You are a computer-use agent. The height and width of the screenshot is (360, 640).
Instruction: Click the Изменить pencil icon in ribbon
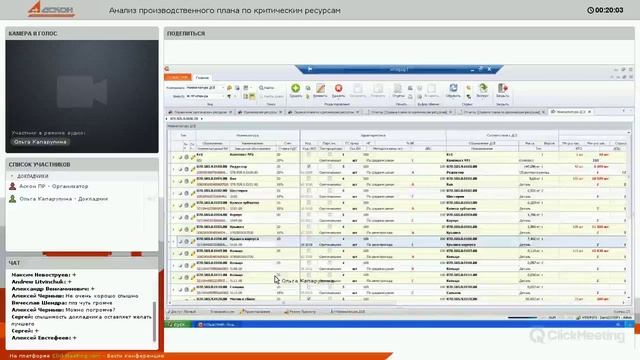point(320,88)
